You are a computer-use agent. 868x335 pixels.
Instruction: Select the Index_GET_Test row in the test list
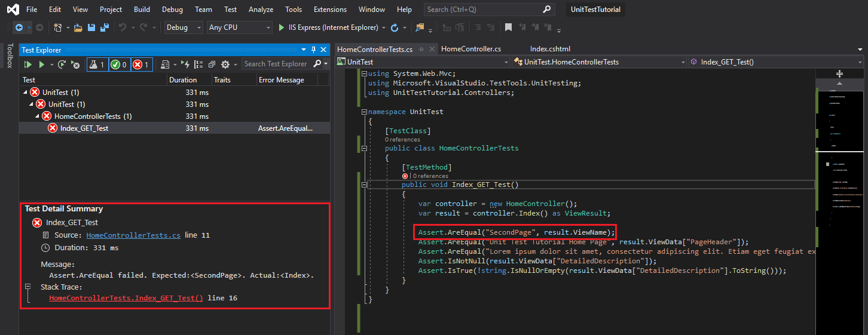pyautogui.click(x=84, y=128)
